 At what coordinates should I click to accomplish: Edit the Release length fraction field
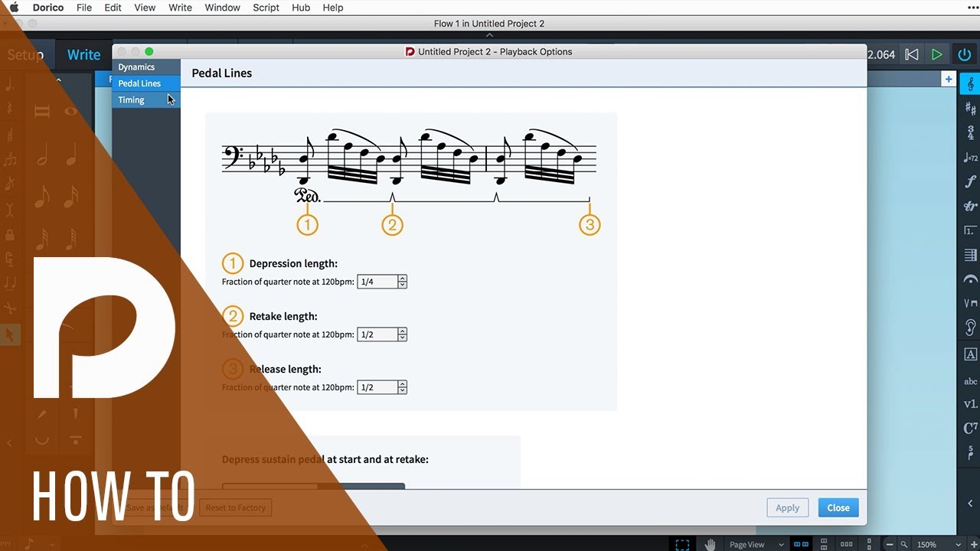[x=377, y=387]
